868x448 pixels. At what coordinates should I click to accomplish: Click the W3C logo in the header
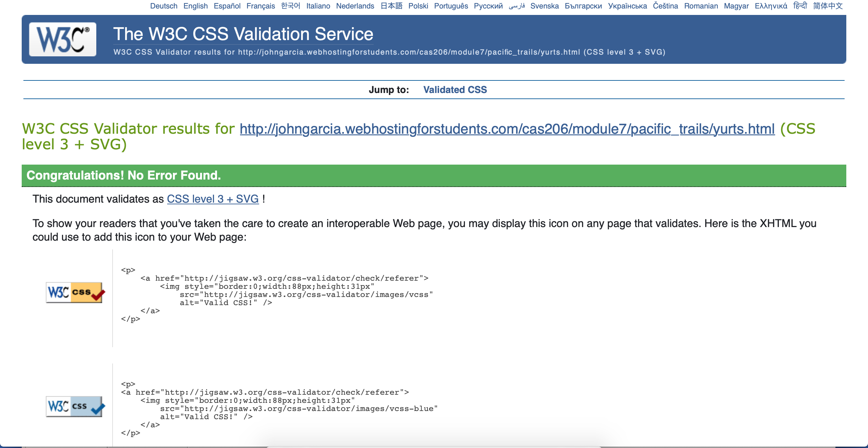pos(63,39)
